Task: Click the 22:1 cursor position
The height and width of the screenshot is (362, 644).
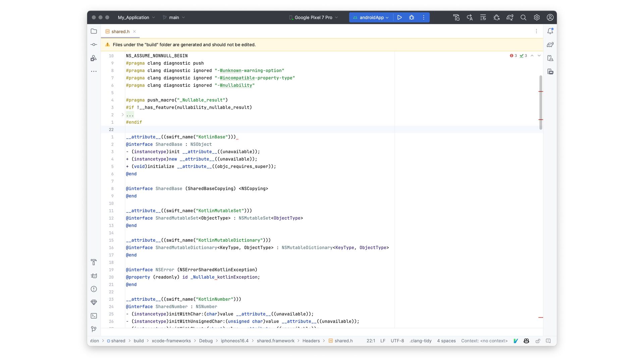Action: pos(371,341)
